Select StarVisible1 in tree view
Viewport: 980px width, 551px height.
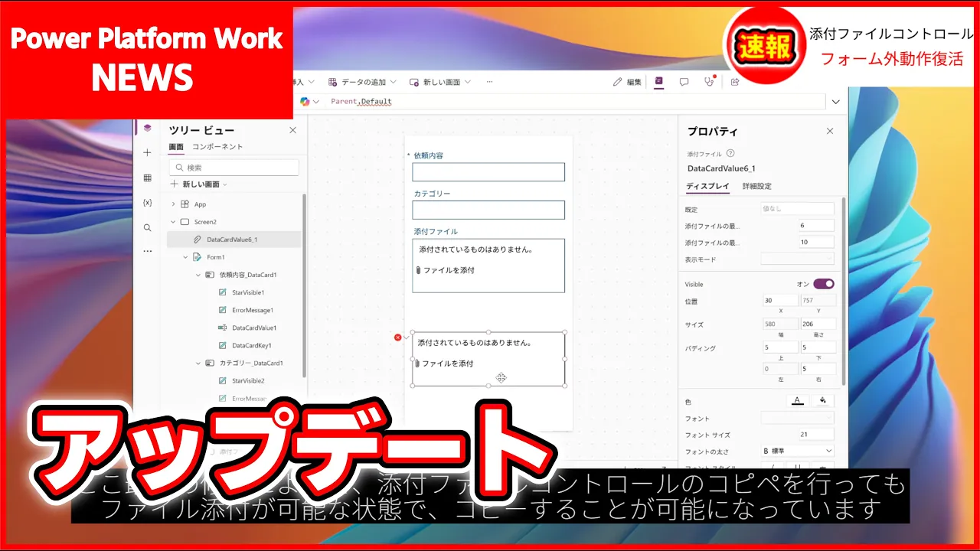pyautogui.click(x=248, y=292)
